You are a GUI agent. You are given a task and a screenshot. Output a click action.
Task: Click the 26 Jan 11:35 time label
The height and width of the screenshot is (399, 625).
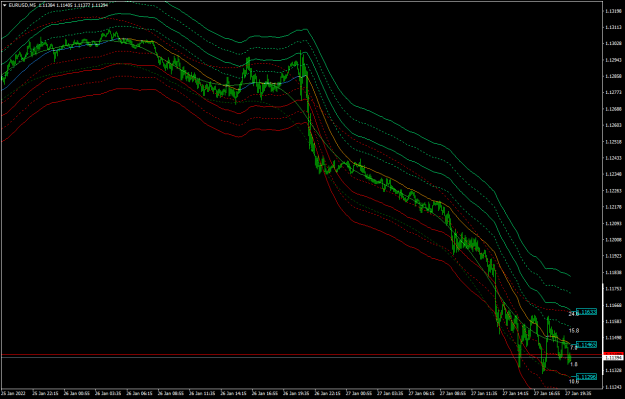[202, 393]
